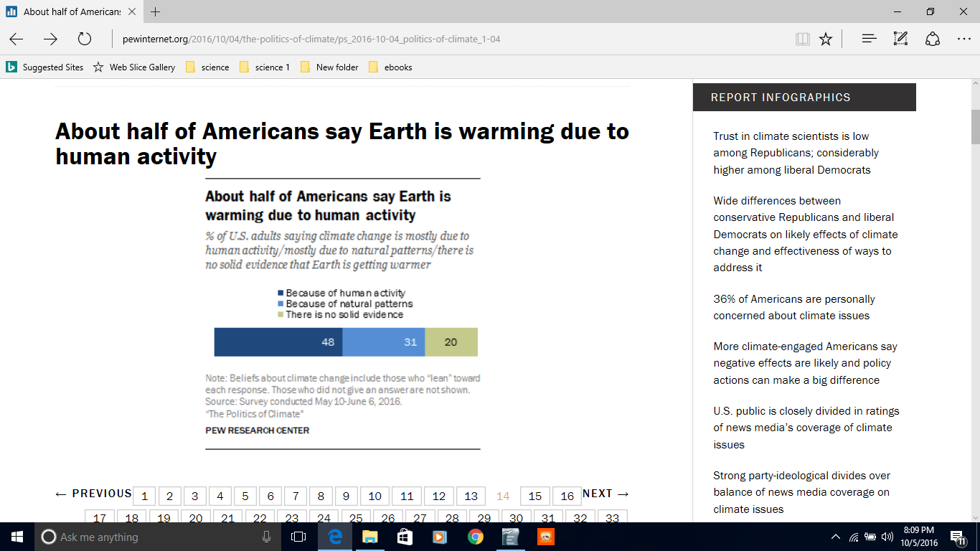This screenshot has width=980, height=551.
Task: Click the page vertical scrollbar thumb
Action: coord(975,126)
